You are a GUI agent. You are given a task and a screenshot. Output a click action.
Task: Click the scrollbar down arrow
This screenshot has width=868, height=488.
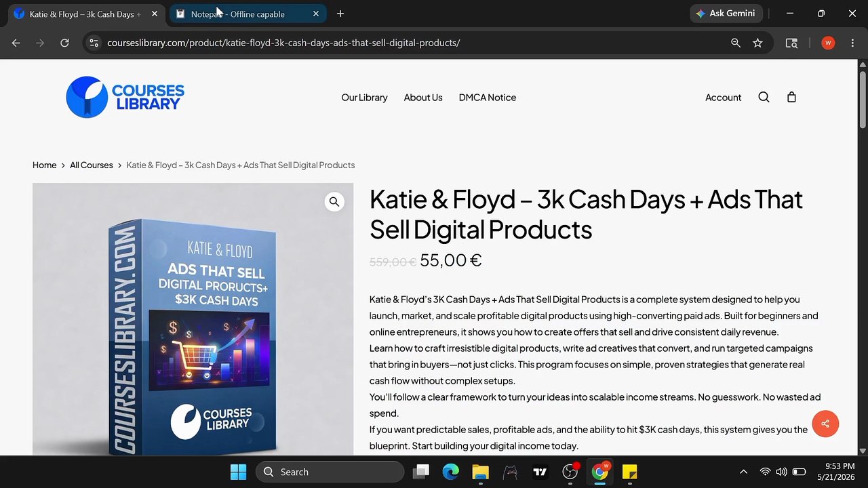tap(863, 451)
